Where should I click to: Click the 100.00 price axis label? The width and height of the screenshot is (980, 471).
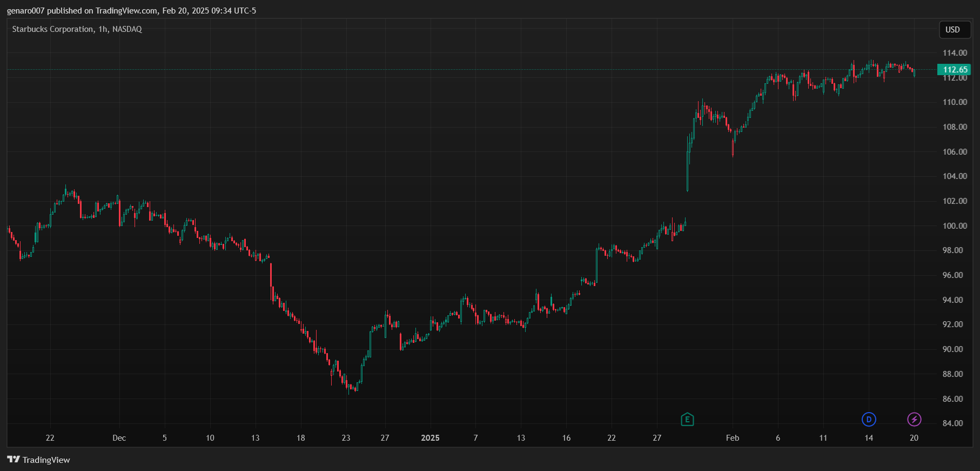(x=955, y=225)
